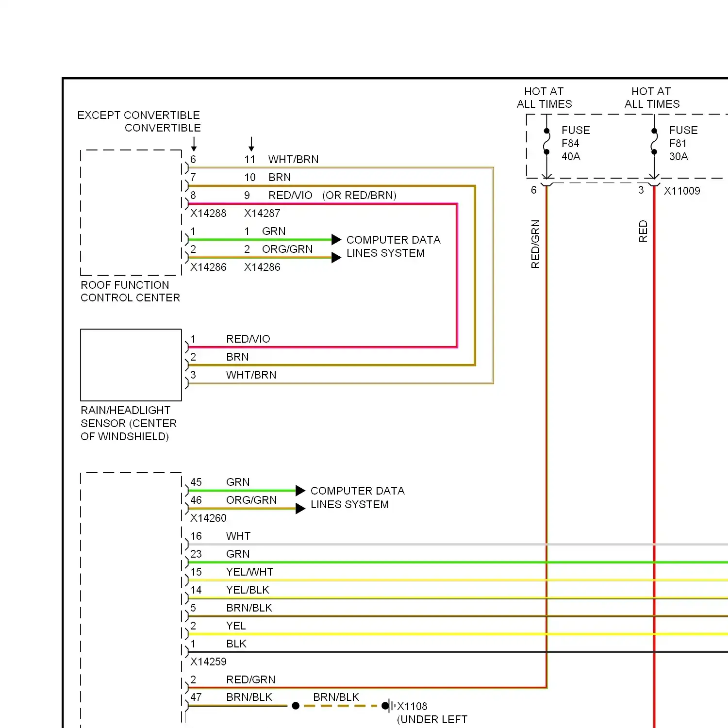Select the RED/VIO (OR RED/BRN) wire label
The height and width of the screenshot is (728, 728).
coord(332,195)
